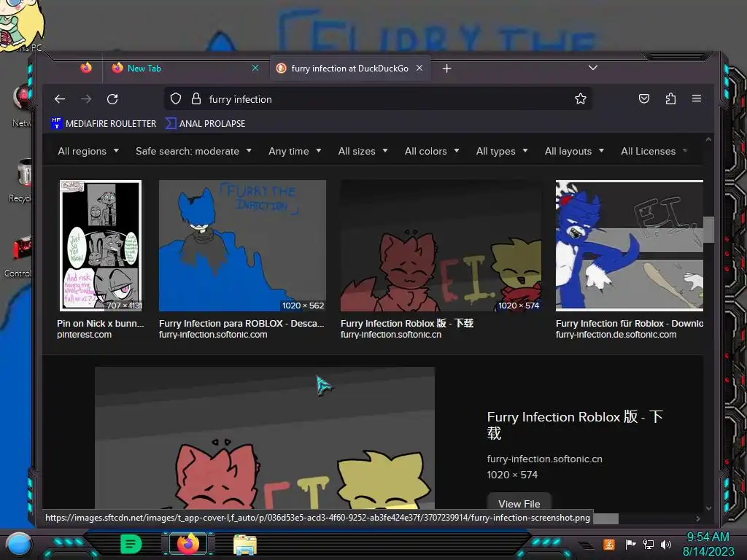Open the Network desktop icon

click(x=21, y=105)
